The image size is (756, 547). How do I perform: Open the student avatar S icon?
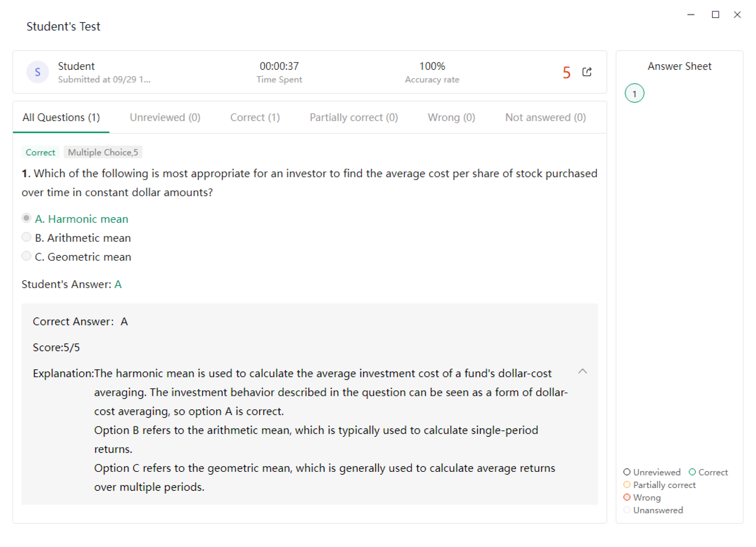tap(38, 72)
